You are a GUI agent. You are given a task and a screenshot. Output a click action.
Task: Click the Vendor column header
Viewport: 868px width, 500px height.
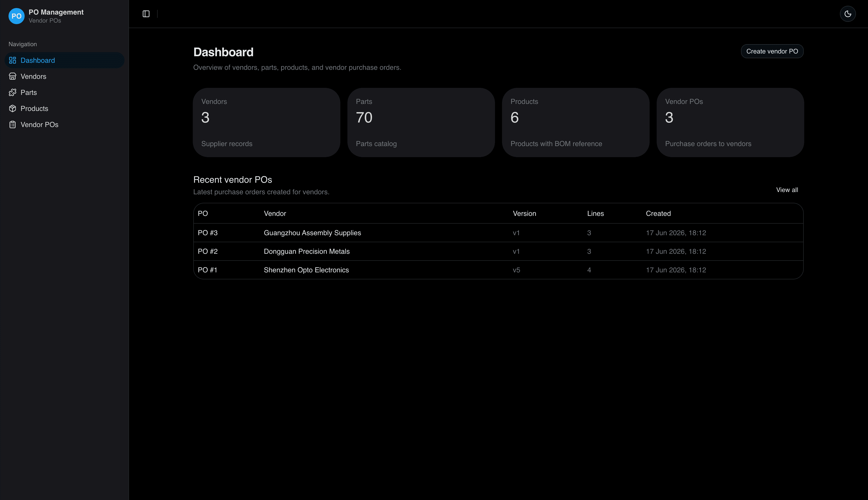click(x=275, y=214)
